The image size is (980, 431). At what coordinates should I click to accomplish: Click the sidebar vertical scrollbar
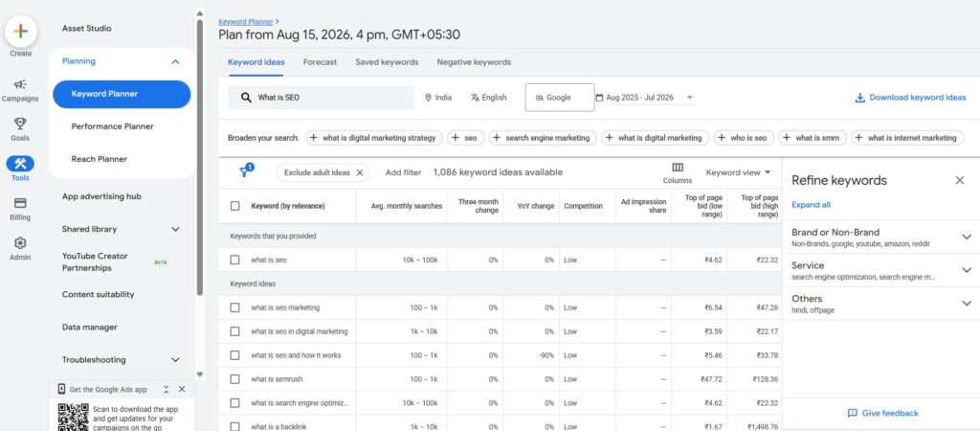click(200, 156)
